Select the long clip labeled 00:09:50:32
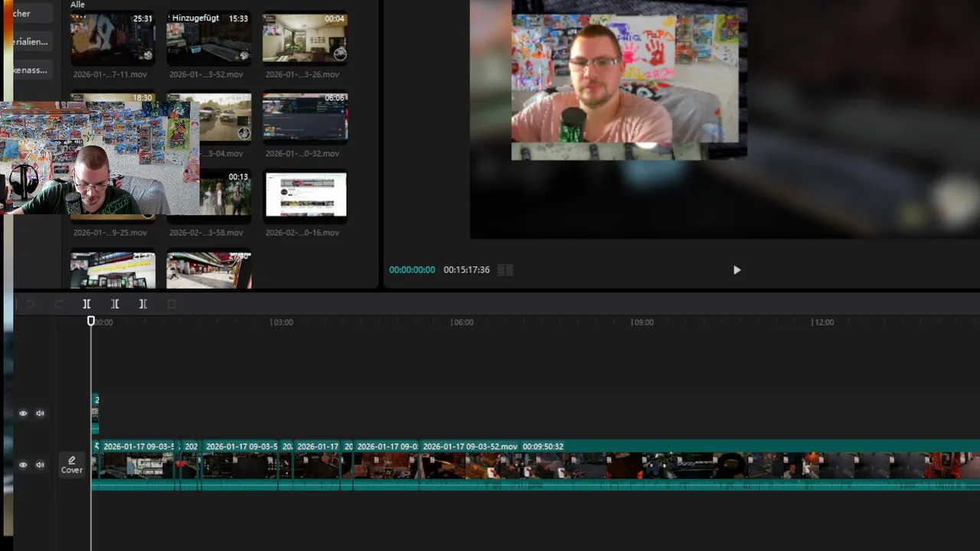The image size is (980, 551). click(700, 465)
